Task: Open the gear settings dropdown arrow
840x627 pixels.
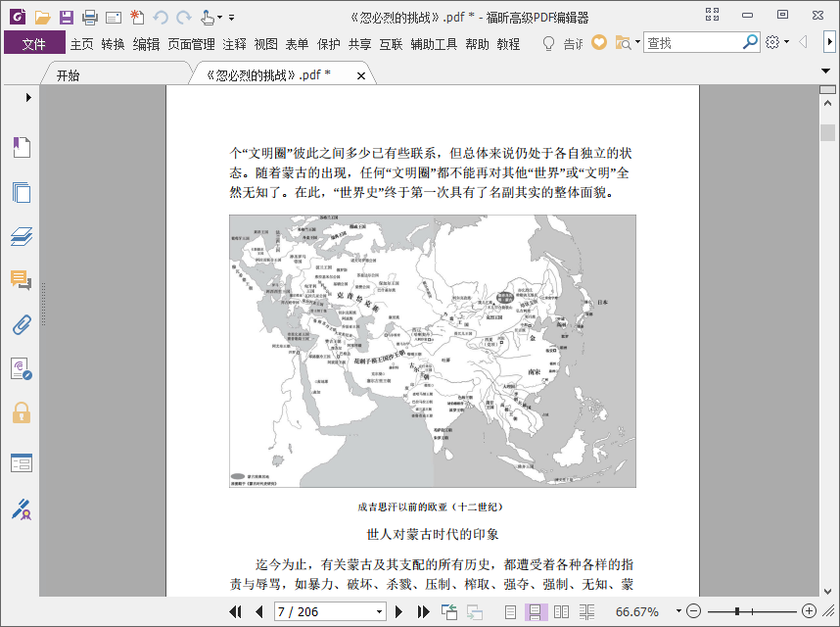Action: pyautogui.click(x=786, y=41)
